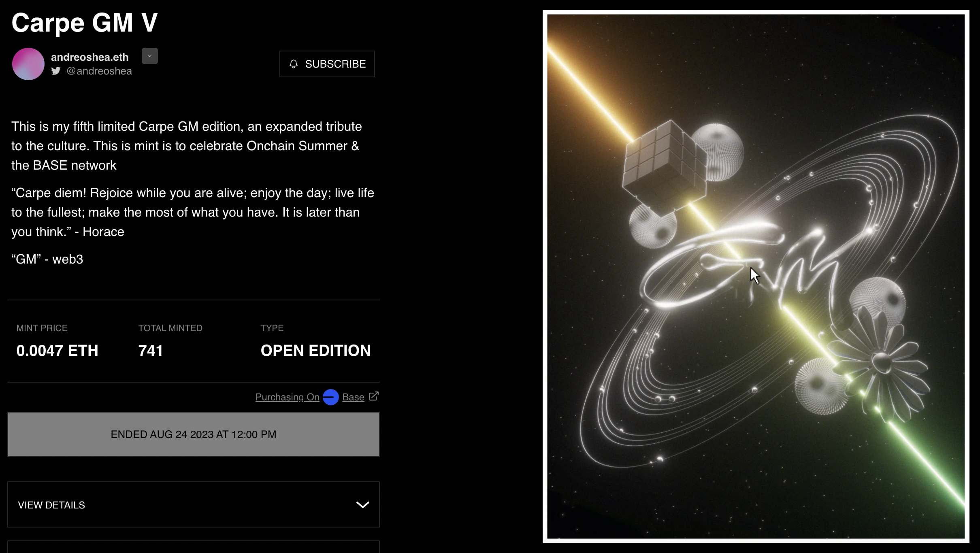Open the @andreoshea Twitter link
Screen dimensions: 980x553
click(x=99, y=71)
